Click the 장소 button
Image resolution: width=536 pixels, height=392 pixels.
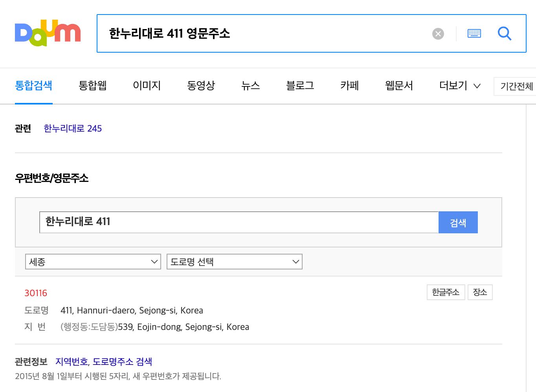click(x=480, y=292)
